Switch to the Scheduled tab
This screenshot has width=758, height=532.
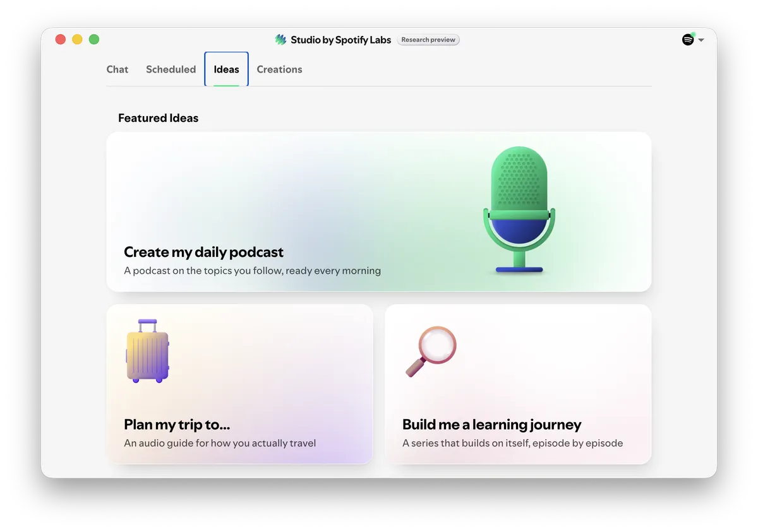point(171,69)
